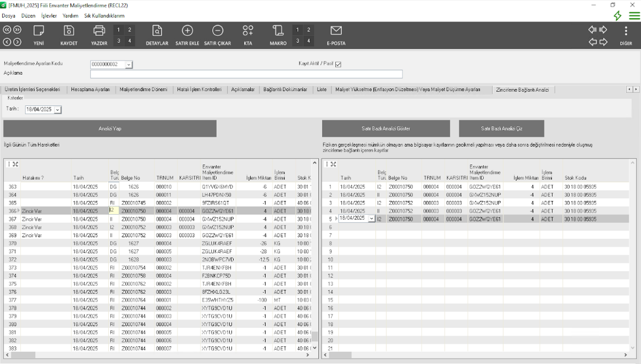Click the YAZDIR print icon
641x364 pixels.
click(99, 31)
